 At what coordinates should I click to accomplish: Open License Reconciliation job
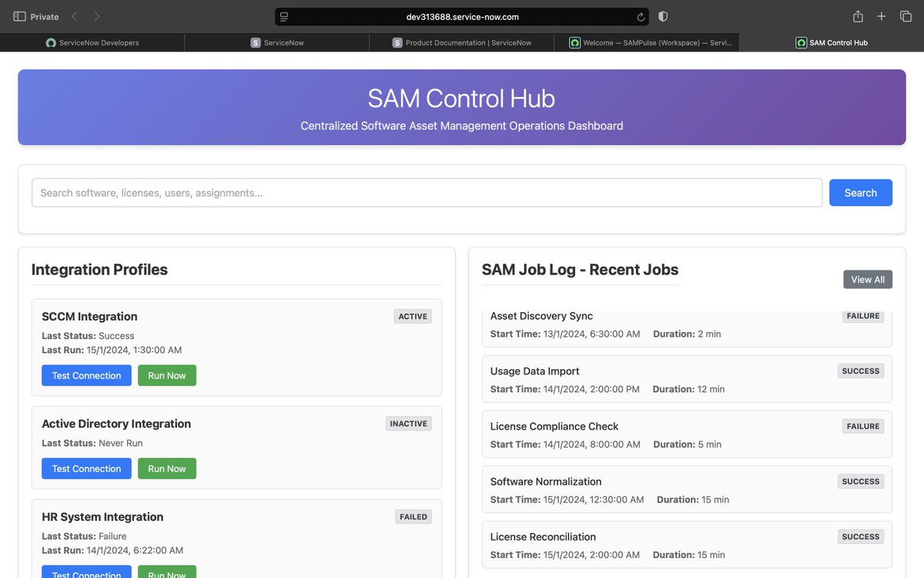(x=687, y=545)
